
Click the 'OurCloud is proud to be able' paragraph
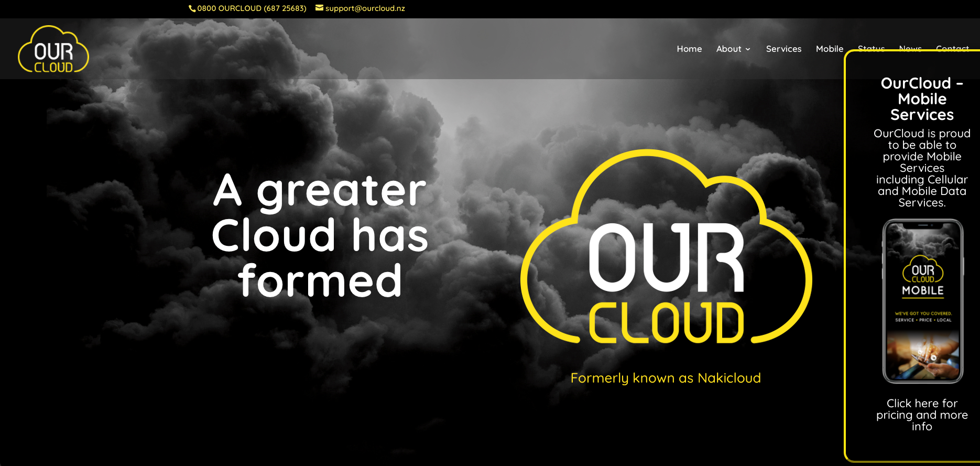(x=922, y=168)
